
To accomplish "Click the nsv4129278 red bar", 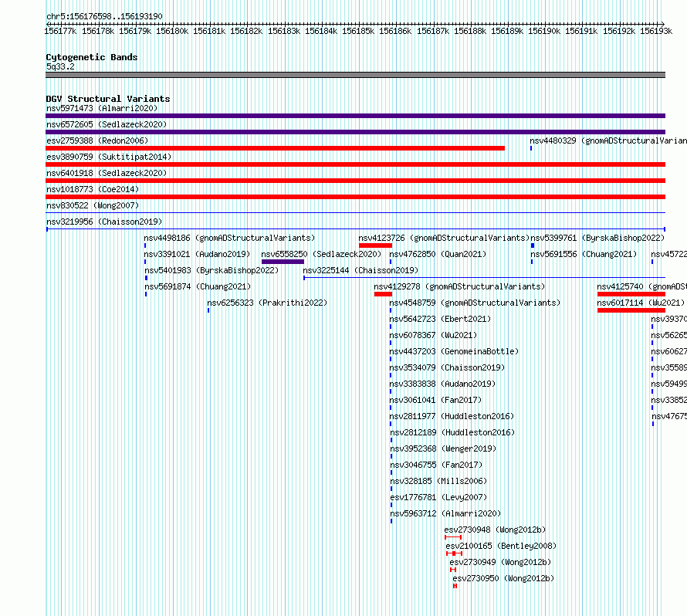I will tap(383, 294).
